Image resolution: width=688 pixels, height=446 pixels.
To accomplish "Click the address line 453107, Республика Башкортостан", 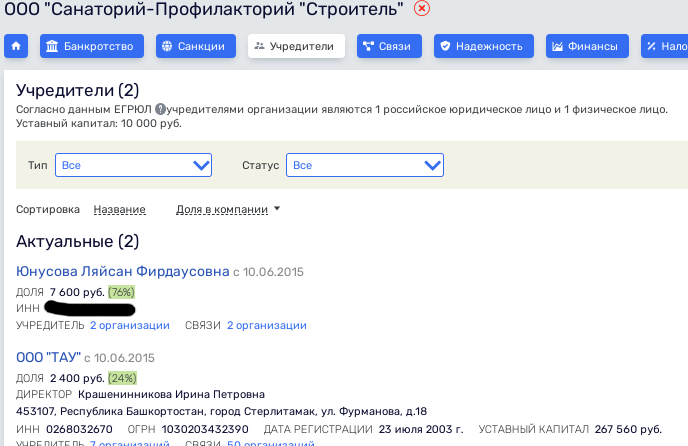I will pyautogui.click(x=222, y=411).
